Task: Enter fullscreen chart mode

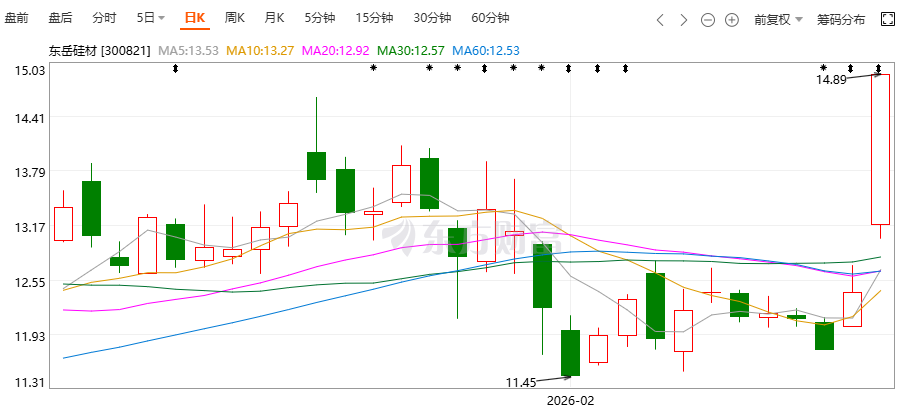Action: pos(887,19)
